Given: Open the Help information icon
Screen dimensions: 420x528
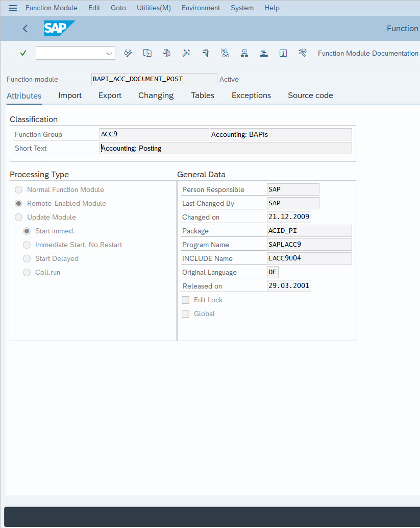Looking at the screenshot, I should coord(283,53).
